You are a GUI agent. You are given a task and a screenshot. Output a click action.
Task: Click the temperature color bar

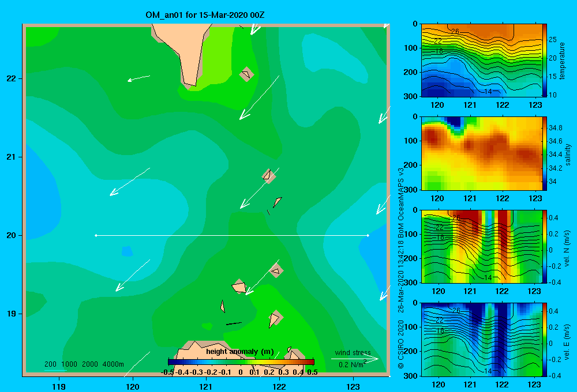(x=545, y=61)
